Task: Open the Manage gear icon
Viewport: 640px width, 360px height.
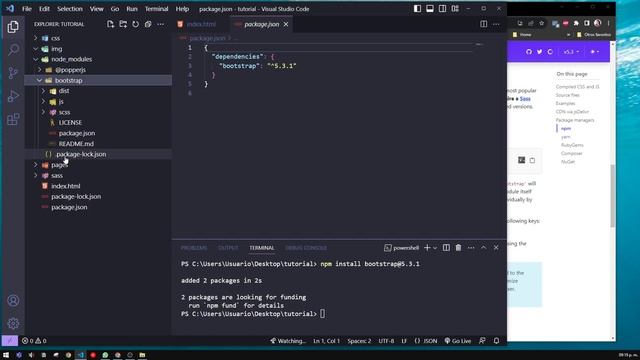Action: coord(13,323)
